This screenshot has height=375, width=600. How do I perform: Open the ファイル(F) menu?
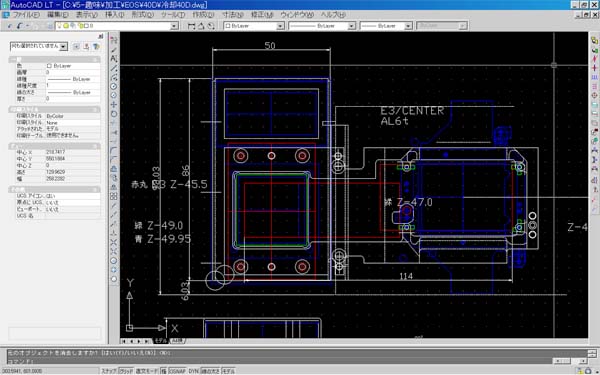(x=26, y=15)
